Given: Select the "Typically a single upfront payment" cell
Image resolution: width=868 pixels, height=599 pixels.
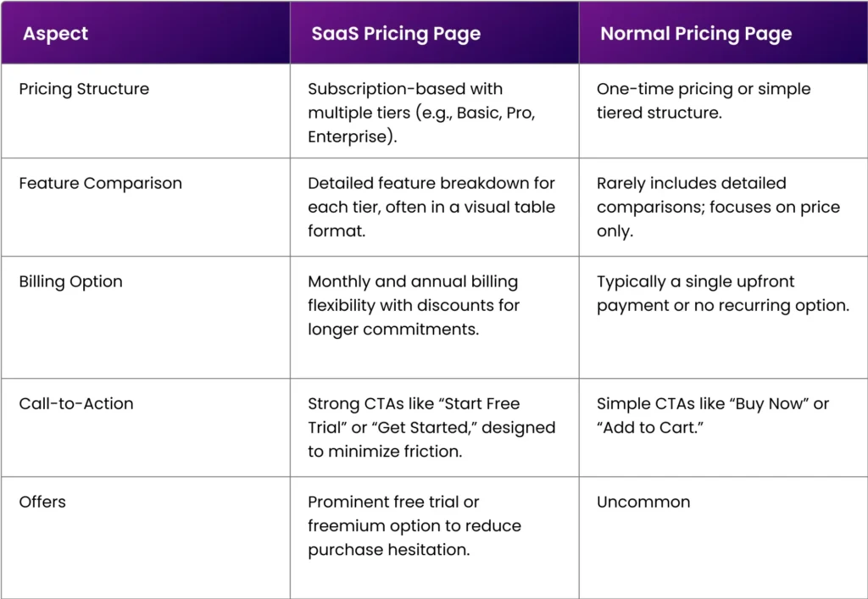Looking at the screenshot, I should pyautogui.click(x=722, y=293).
